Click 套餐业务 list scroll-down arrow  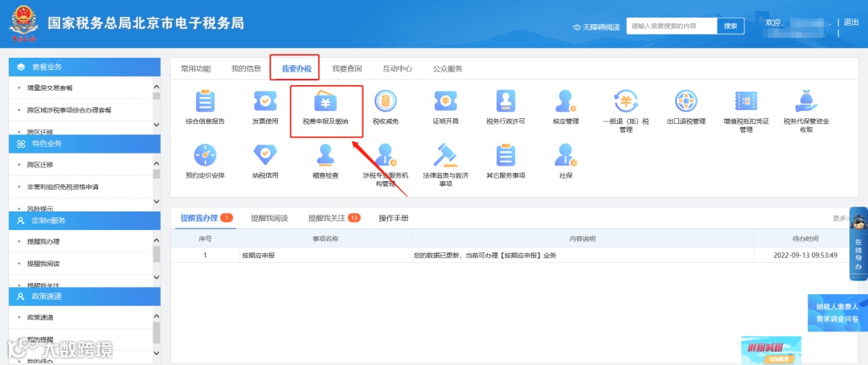pyautogui.click(x=156, y=124)
